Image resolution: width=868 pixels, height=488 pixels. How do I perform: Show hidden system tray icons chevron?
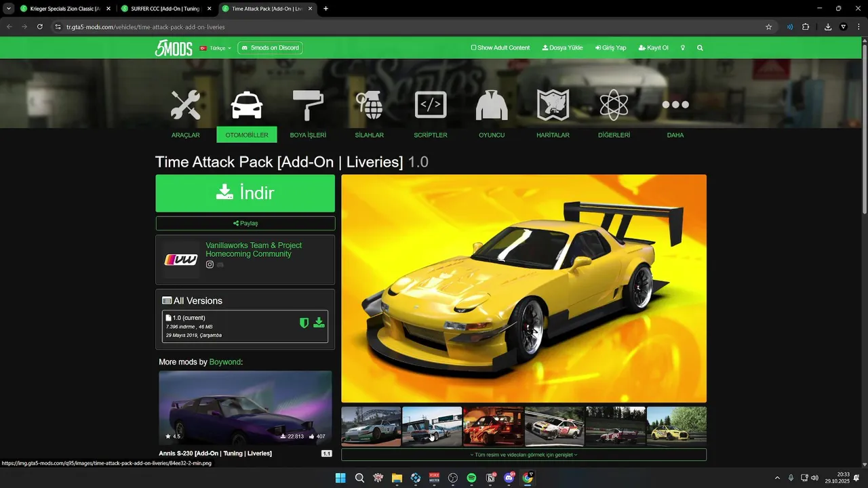click(x=777, y=478)
